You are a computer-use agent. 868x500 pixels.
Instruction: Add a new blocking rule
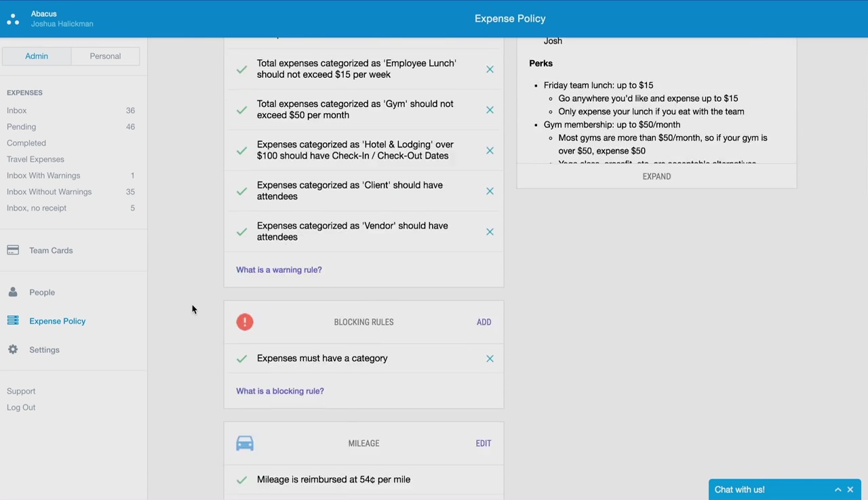pyautogui.click(x=484, y=322)
